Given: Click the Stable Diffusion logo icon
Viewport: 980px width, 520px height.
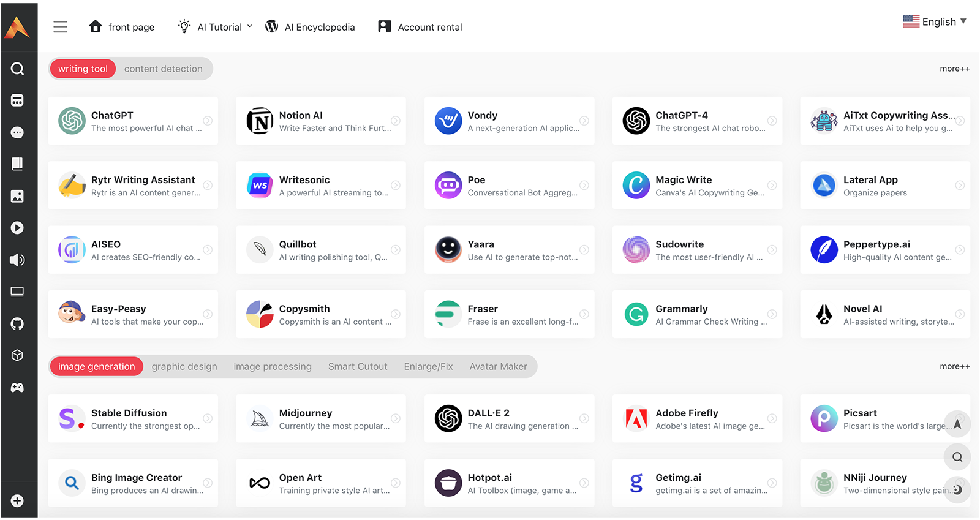Looking at the screenshot, I should (x=72, y=419).
